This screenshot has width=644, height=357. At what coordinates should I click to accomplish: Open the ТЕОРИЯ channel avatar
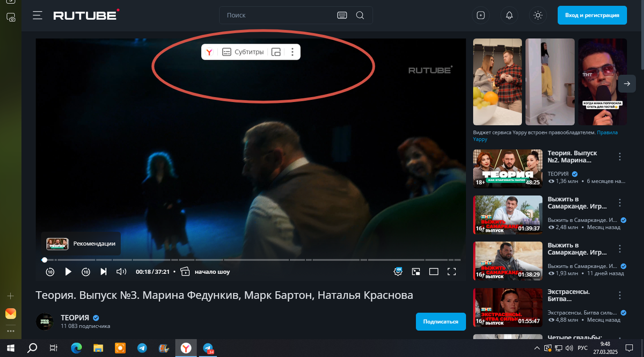(x=45, y=321)
